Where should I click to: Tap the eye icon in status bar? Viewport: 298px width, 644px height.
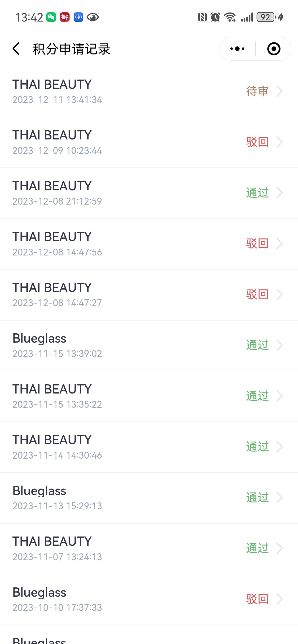(x=93, y=17)
